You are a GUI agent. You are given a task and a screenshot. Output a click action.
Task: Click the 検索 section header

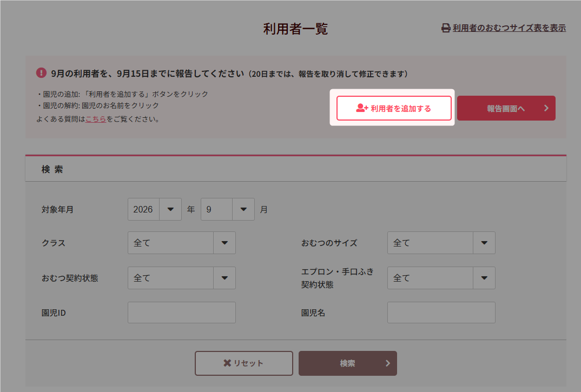(296, 169)
